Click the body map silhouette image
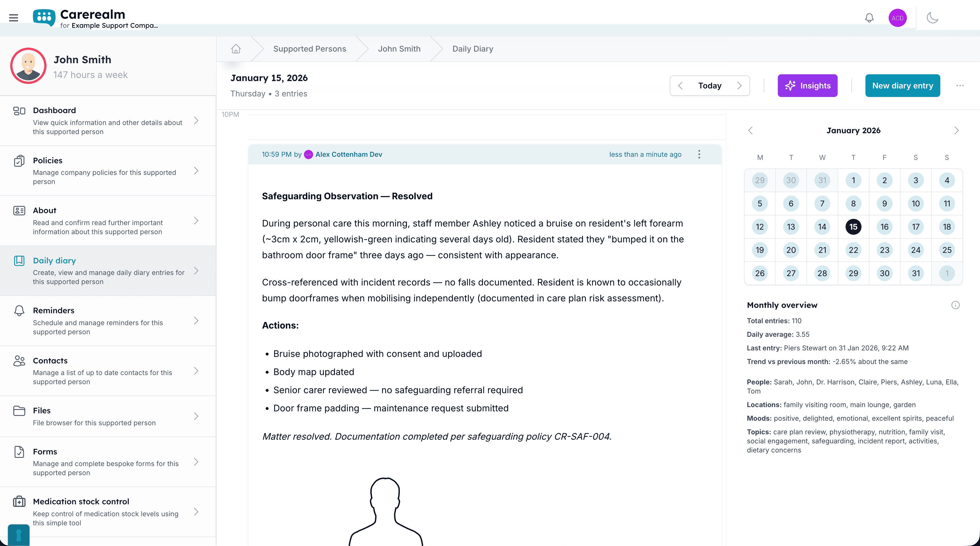The width and height of the screenshot is (980, 546). 385,511
